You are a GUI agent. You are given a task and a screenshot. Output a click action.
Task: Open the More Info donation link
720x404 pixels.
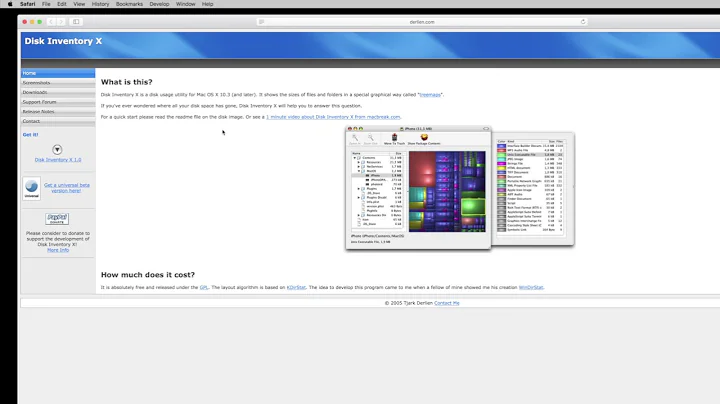click(58, 250)
